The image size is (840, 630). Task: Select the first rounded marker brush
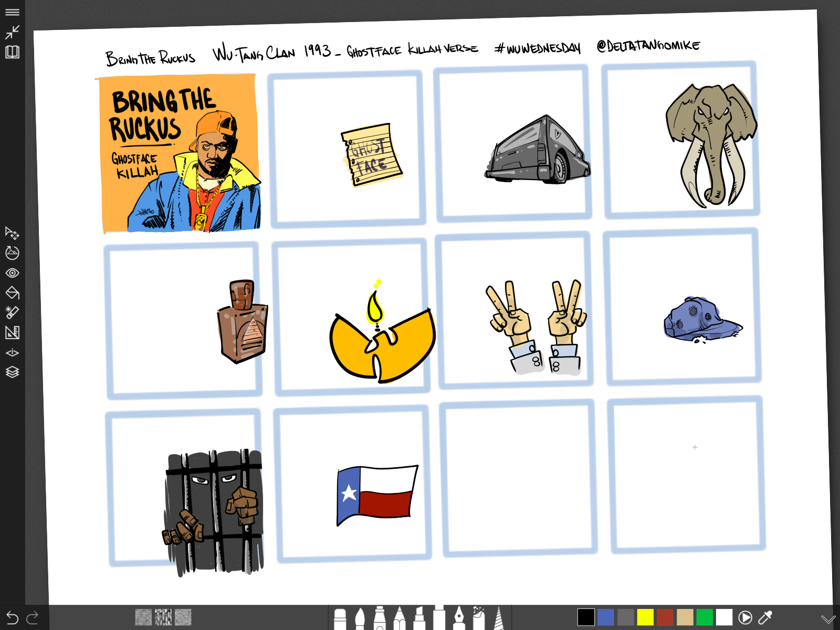(340, 618)
